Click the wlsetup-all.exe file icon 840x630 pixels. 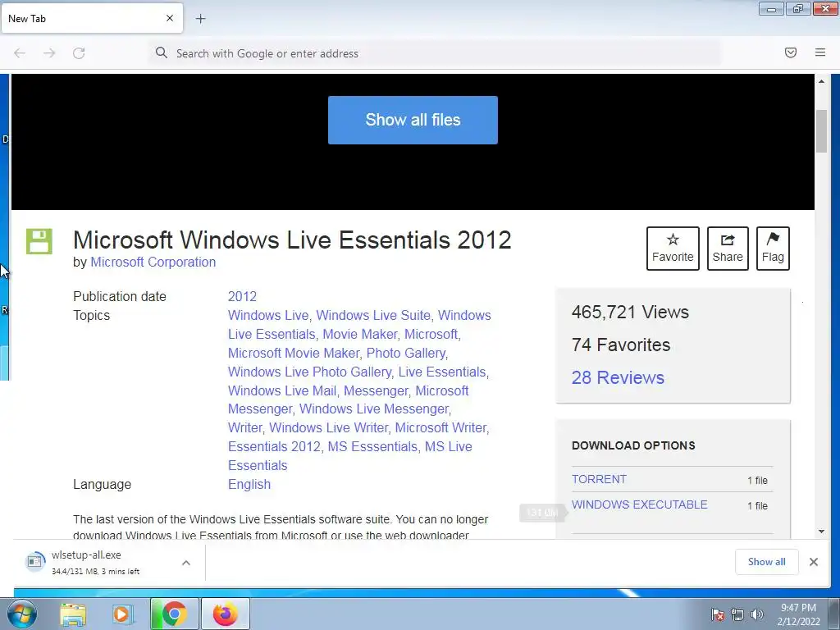click(34, 561)
